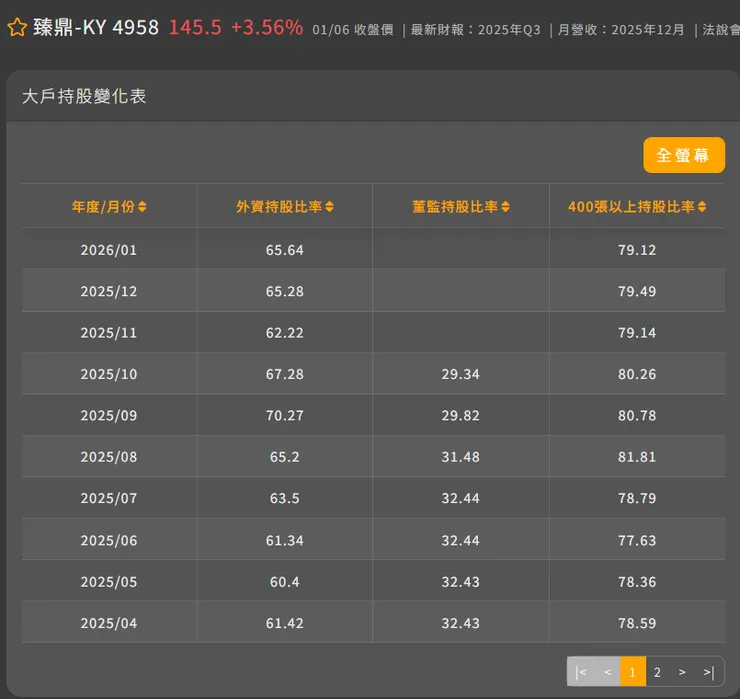Click foreign holding value 65.2
The height and width of the screenshot is (699, 740).
pos(285,457)
